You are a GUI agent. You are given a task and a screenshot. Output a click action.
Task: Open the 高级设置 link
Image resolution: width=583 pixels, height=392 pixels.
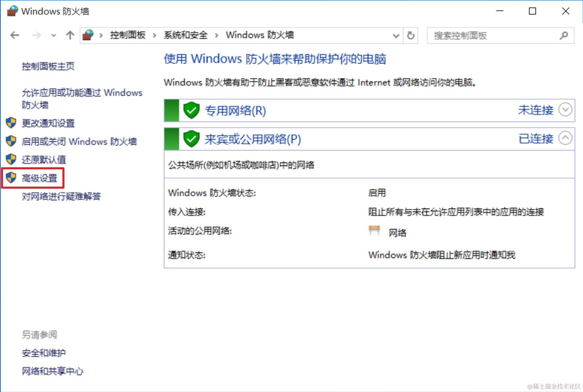(40, 178)
